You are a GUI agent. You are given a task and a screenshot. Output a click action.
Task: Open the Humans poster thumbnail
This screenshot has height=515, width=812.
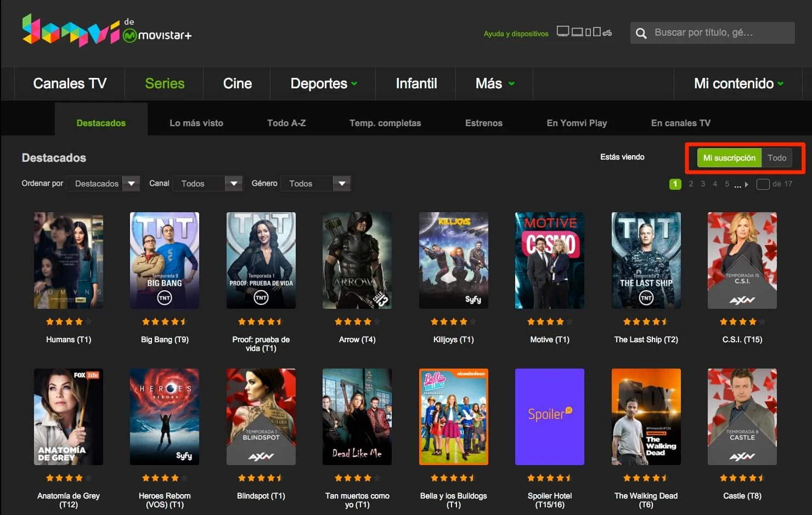coord(69,261)
